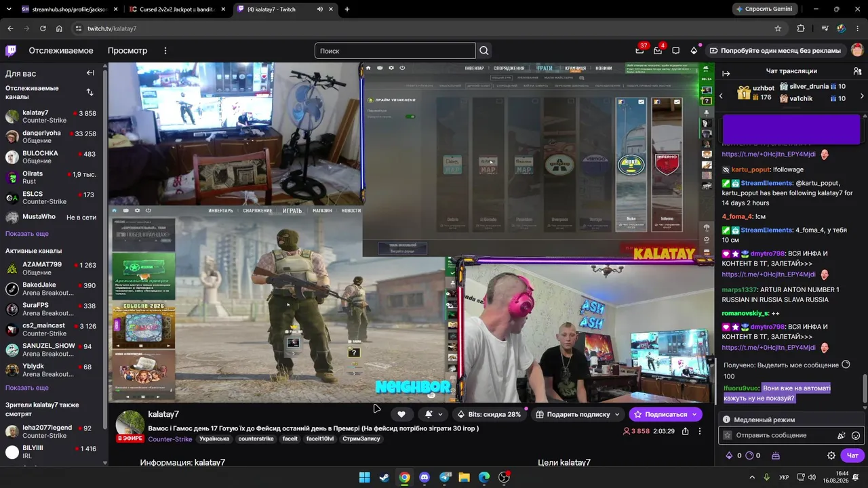The width and height of the screenshot is (868, 488).
Task: Open OBS Studio from the taskbar
Action: click(x=504, y=477)
